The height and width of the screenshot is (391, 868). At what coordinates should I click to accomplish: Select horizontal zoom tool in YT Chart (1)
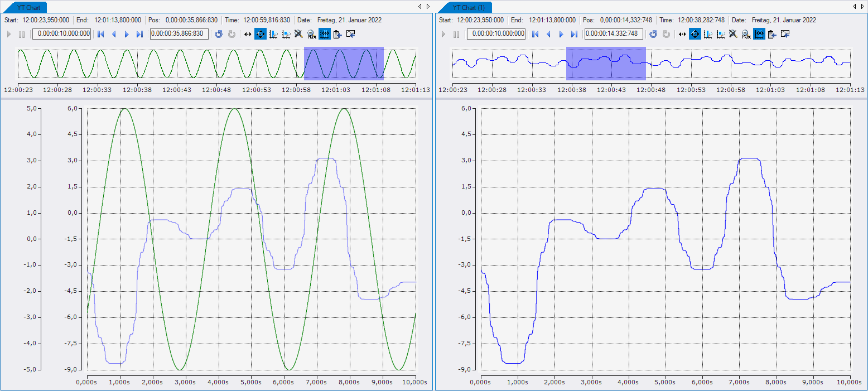pyautogui.click(x=683, y=34)
